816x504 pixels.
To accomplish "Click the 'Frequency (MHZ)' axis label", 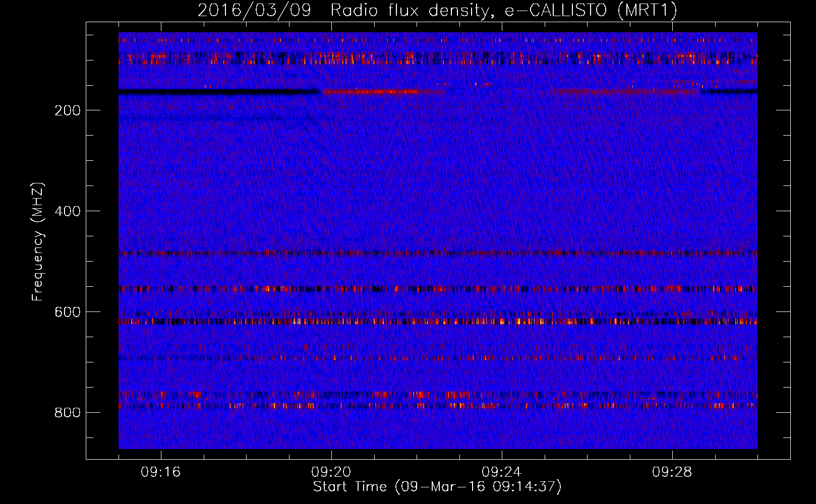I will click(x=38, y=241).
